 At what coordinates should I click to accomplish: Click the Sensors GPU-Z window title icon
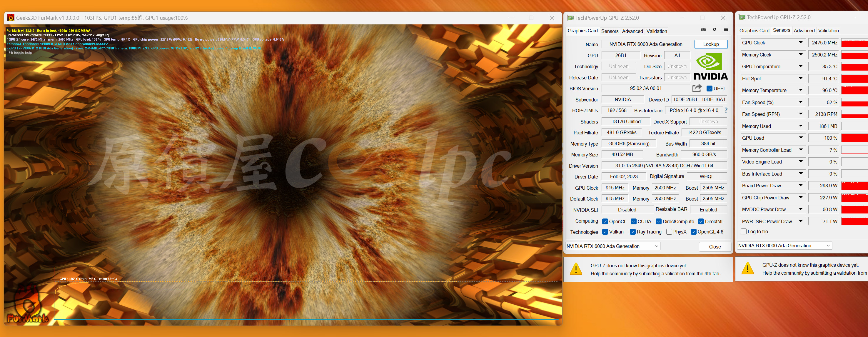pyautogui.click(x=742, y=17)
